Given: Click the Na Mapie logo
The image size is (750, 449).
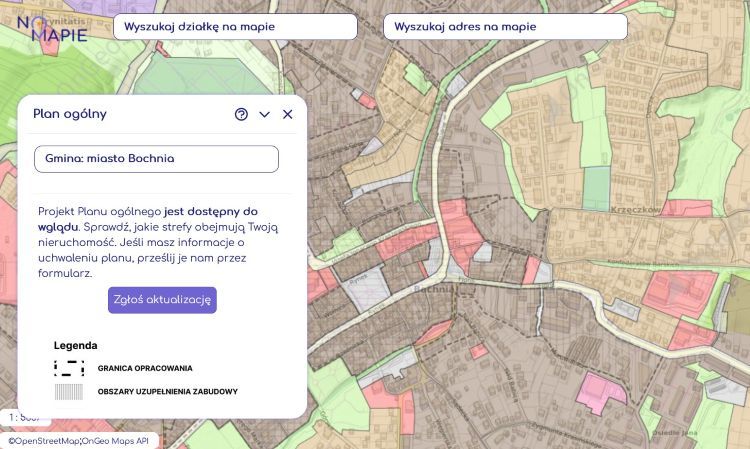Looking at the screenshot, I should point(52,28).
